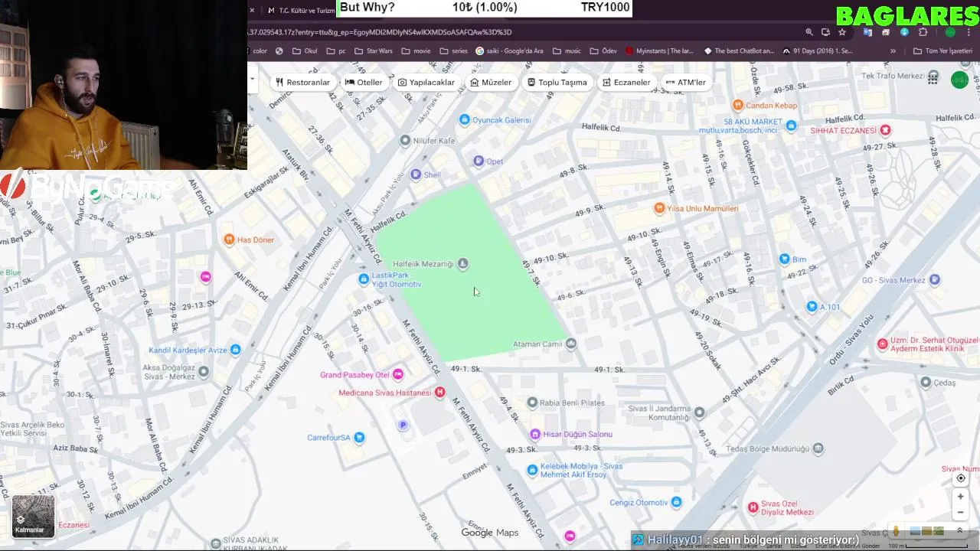Open the Google apps grid
The width and height of the screenshot is (980, 551).
click(933, 78)
